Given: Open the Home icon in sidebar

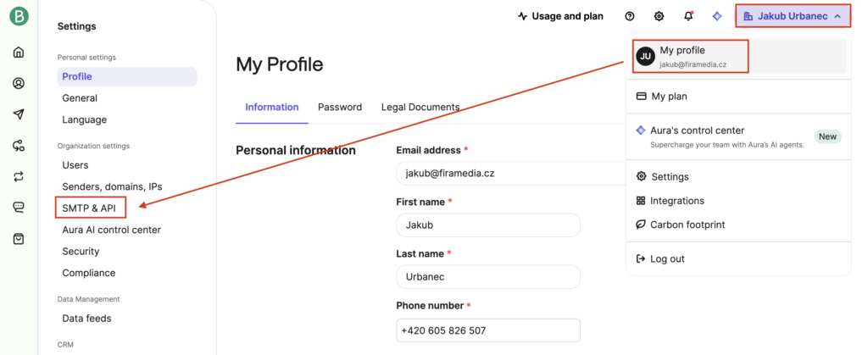Looking at the screenshot, I should (x=19, y=53).
